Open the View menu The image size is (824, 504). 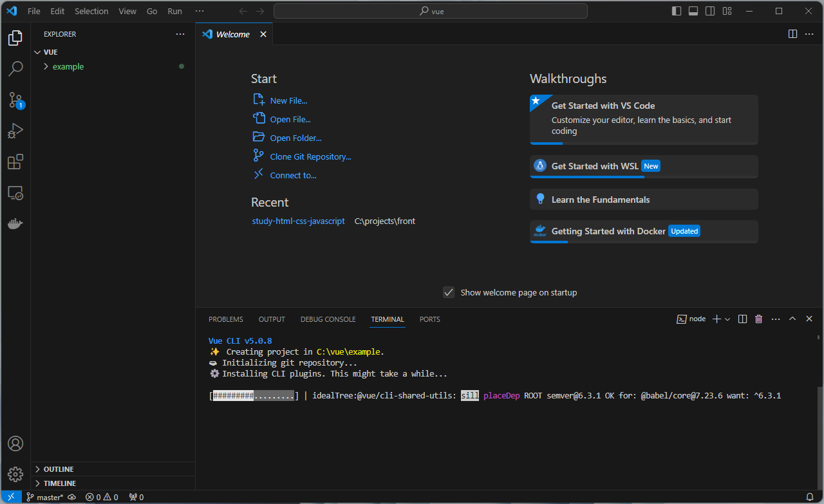tap(127, 11)
